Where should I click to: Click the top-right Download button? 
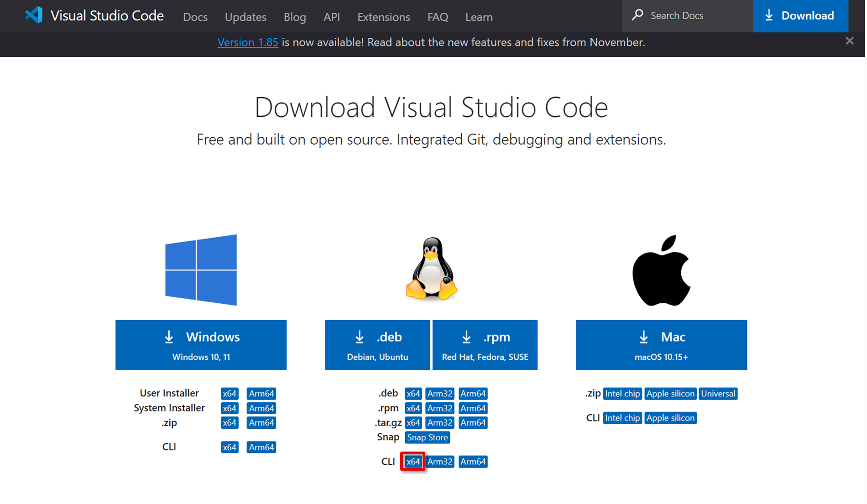[x=800, y=16]
